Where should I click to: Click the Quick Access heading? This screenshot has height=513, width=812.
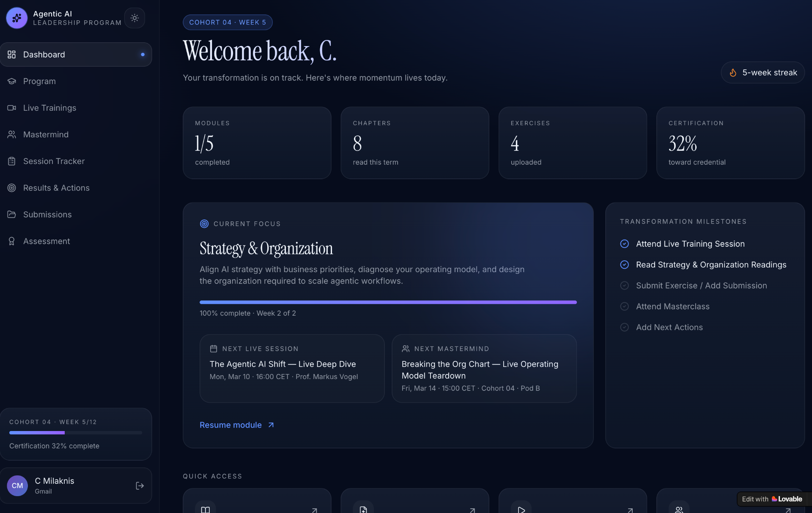point(212,476)
